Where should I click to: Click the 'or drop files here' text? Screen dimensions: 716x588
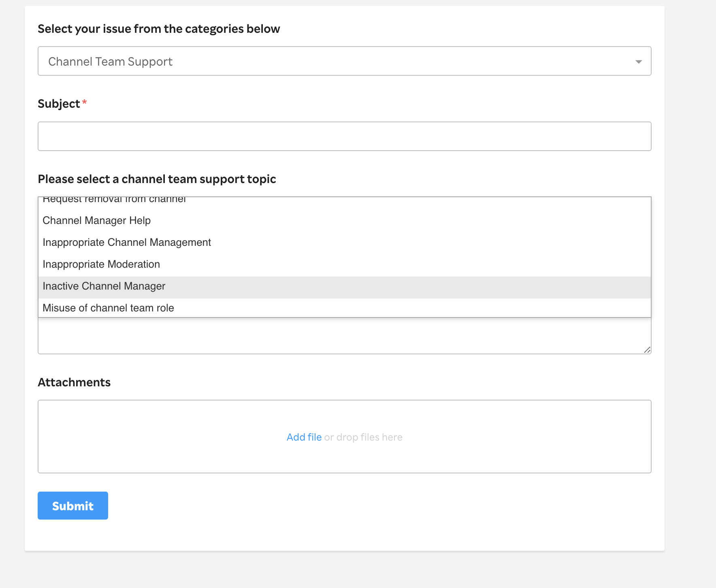coord(363,437)
